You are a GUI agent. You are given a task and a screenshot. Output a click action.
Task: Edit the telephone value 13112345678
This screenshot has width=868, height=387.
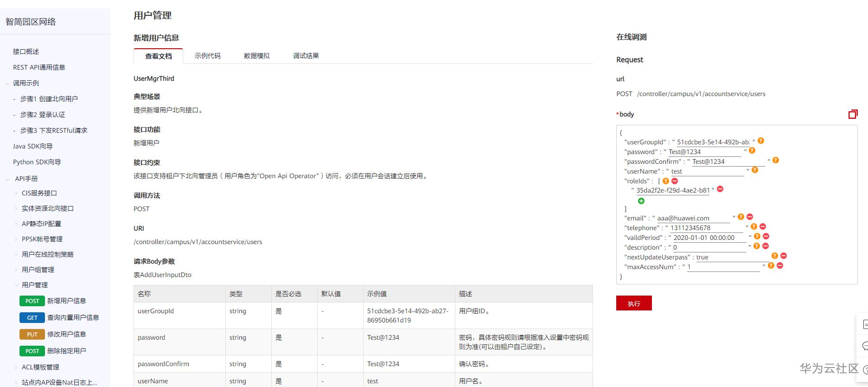706,228
